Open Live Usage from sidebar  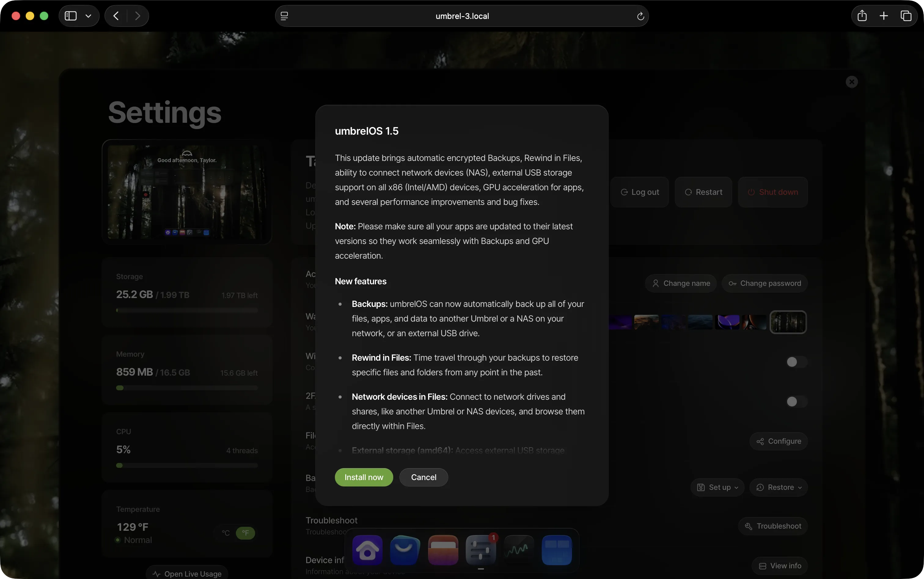click(x=187, y=573)
